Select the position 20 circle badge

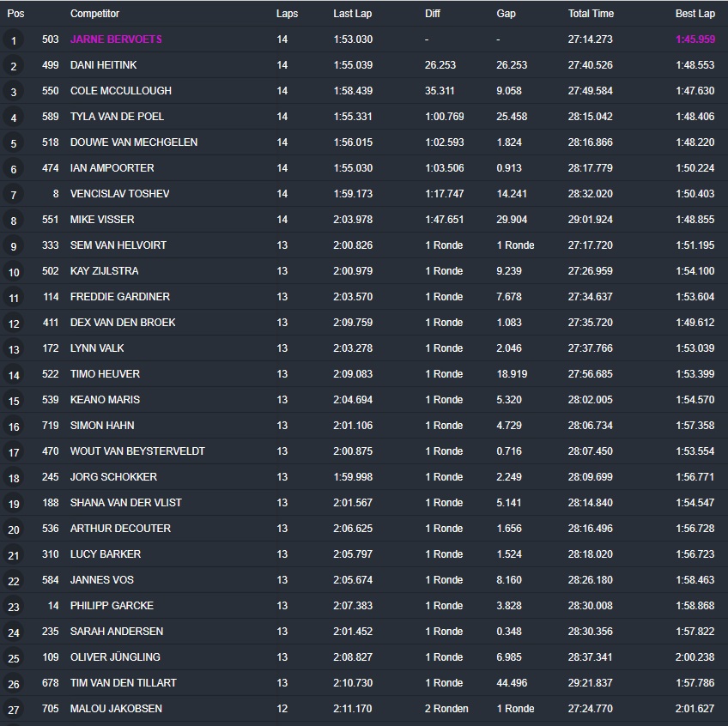coord(14,529)
